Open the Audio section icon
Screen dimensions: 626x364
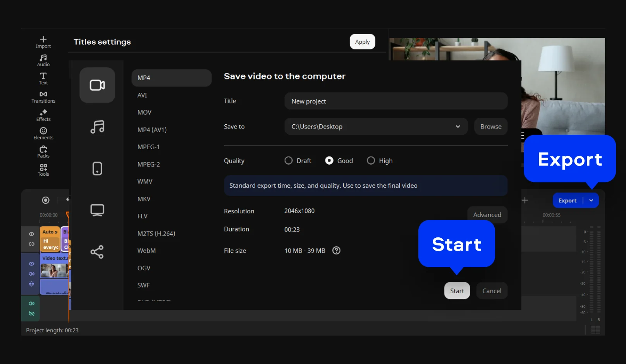43,60
